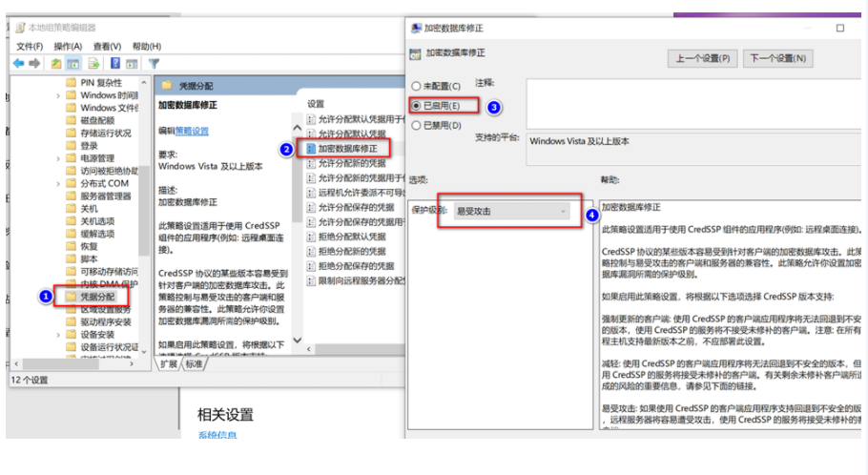Open the blue Help toolbar icon
The height and width of the screenshot is (475, 868).
tap(115, 64)
